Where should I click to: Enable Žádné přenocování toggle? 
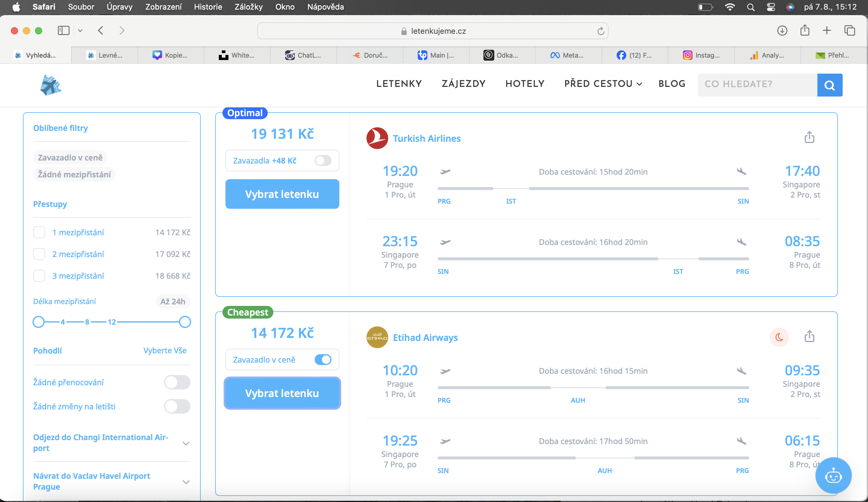[x=177, y=382]
